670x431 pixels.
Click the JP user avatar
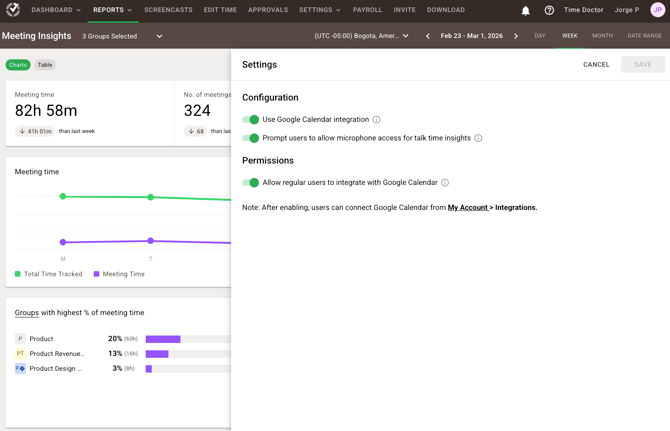pyautogui.click(x=657, y=10)
